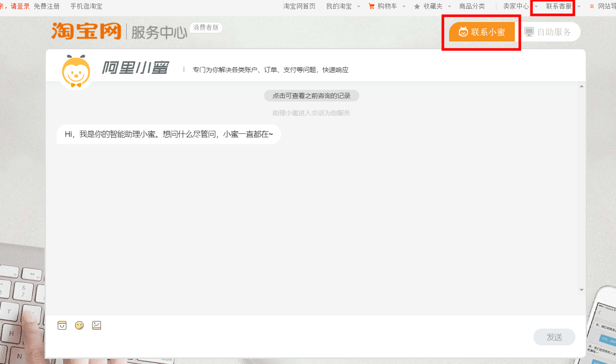Click the shopping cart icon in top bar
The width and height of the screenshot is (616, 364).
pos(371,6)
